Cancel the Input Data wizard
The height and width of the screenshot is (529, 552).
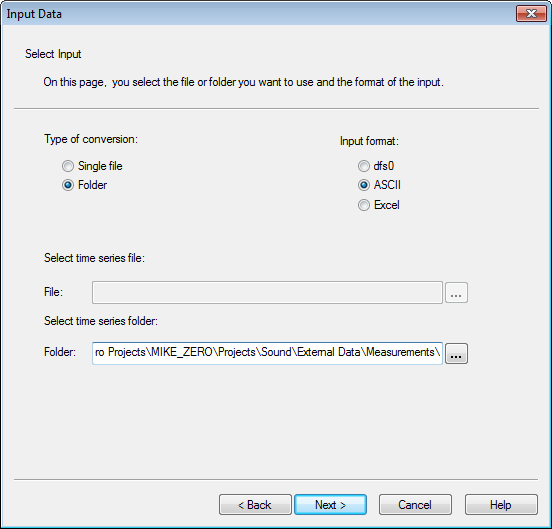point(415,505)
